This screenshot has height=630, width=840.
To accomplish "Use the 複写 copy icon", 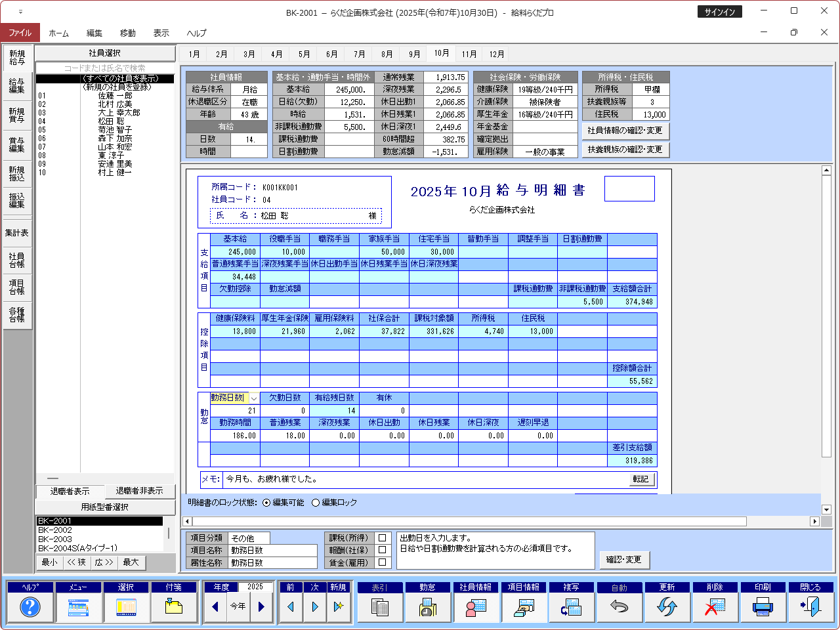I will coord(572,607).
